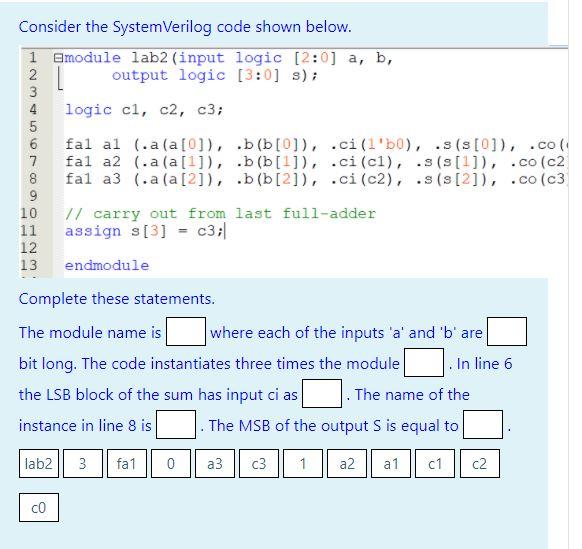The height and width of the screenshot is (549, 582).
Task: Pick the a2 answer tile
Action: coord(347,463)
